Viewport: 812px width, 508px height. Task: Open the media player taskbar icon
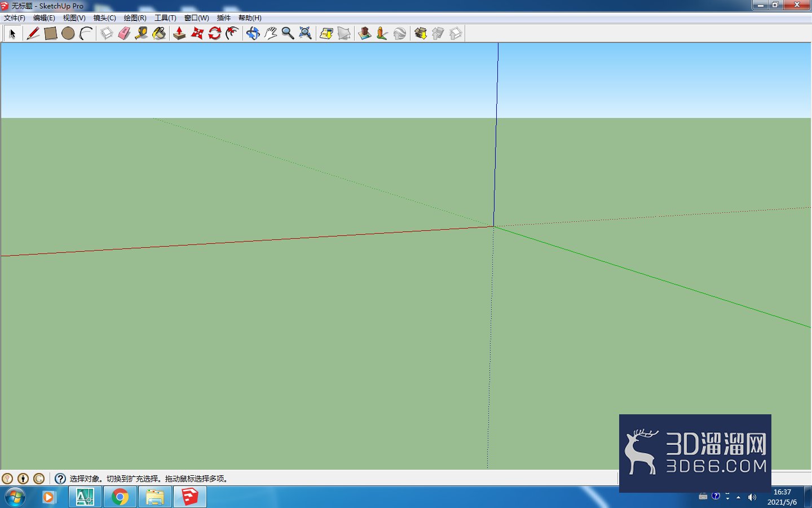[x=49, y=497]
